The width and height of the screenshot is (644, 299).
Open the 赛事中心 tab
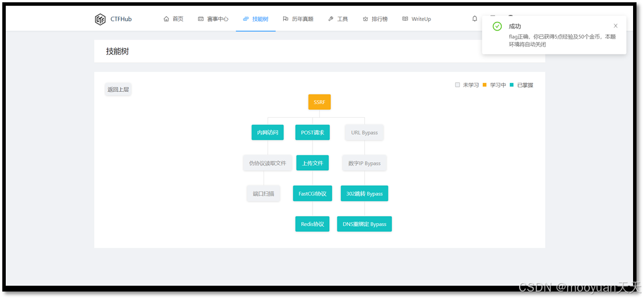213,19
